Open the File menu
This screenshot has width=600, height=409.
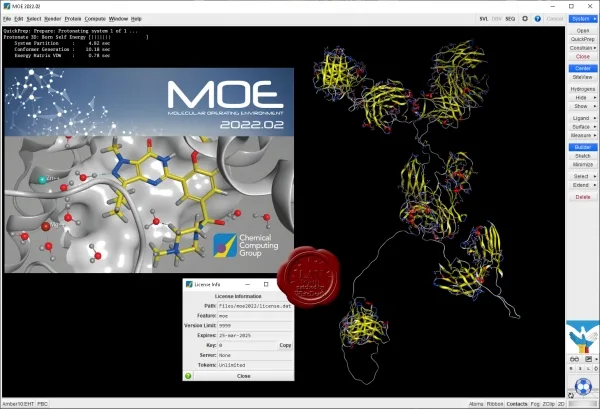pyautogui.click(x=7, y=19)
